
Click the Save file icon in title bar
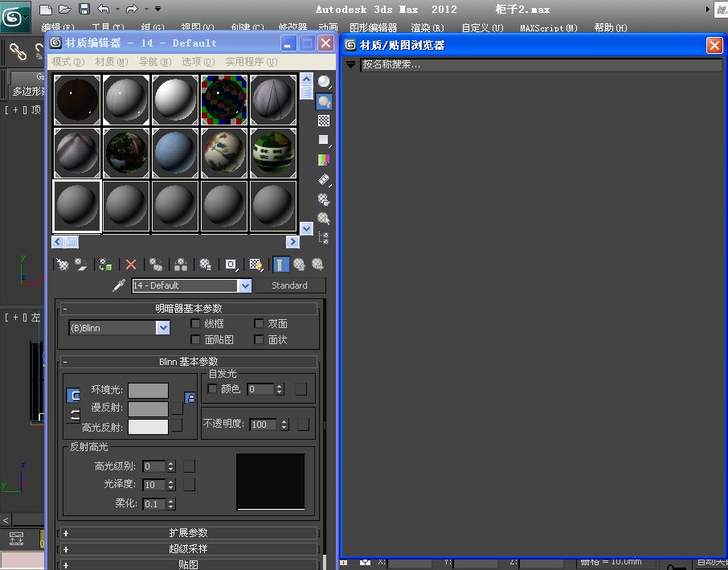84,9
